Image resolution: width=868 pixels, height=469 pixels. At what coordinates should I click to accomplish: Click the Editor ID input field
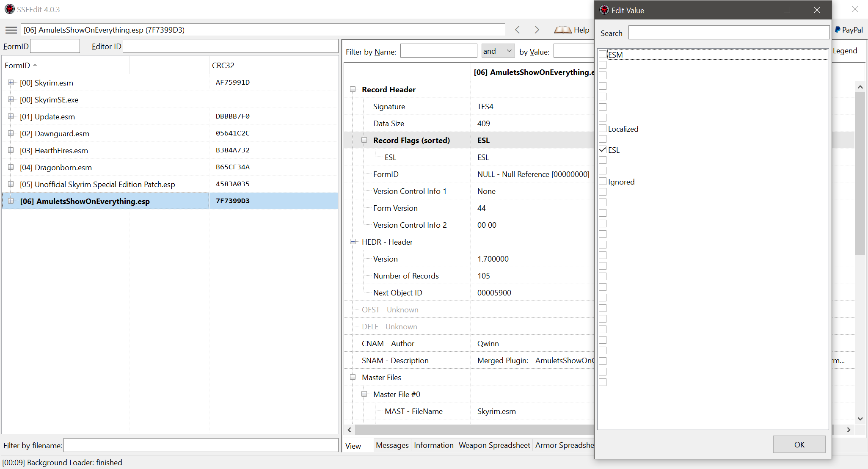230,46
